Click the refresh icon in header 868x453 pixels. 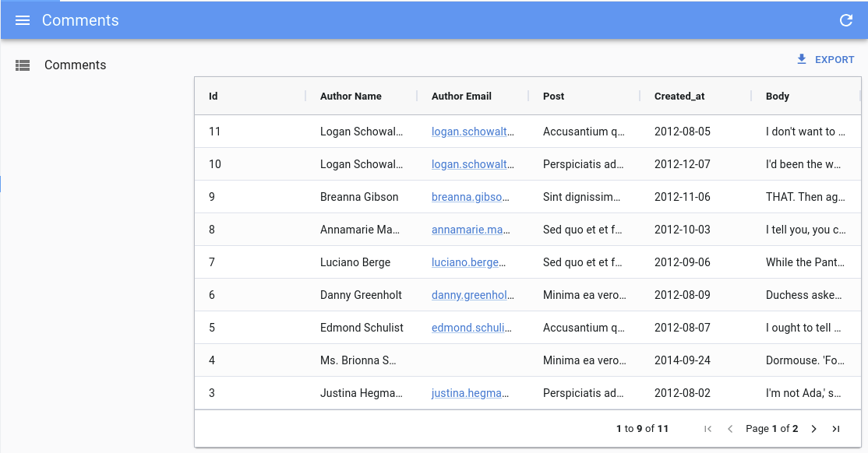pos(846,20)
